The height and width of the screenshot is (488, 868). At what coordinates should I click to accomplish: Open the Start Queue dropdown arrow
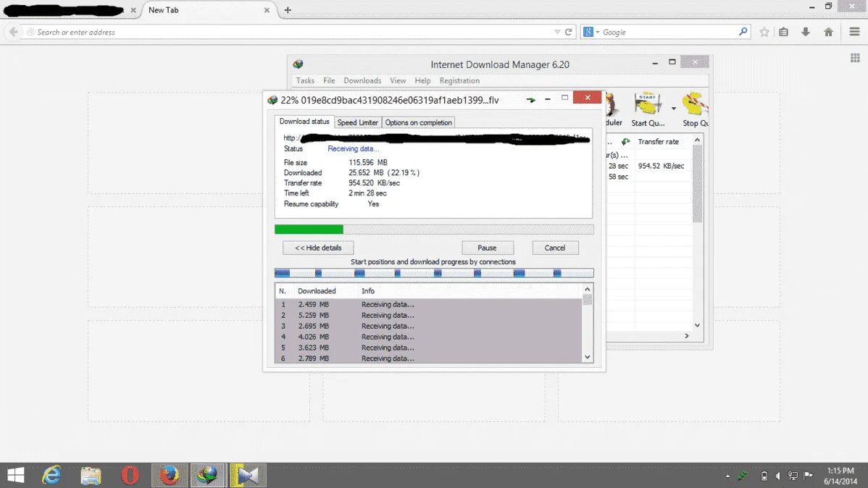pos(674,109)
